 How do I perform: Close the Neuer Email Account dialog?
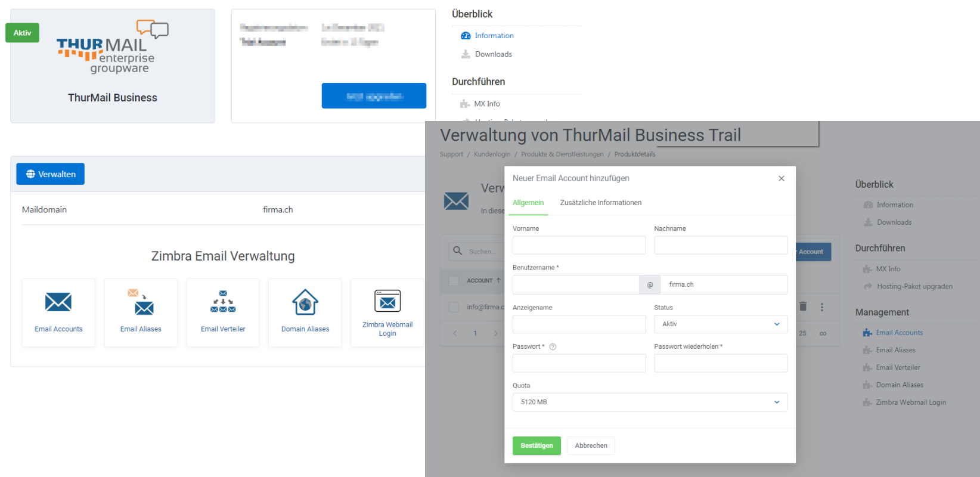(x=781, y=178)
